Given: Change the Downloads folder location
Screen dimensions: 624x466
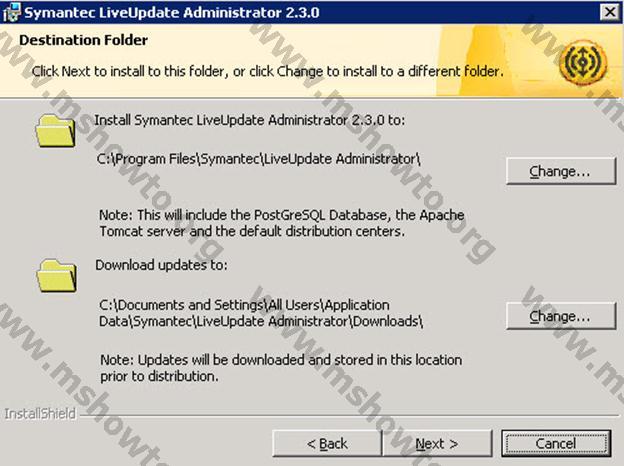Looking at the screenshot, I should [561, 316].
